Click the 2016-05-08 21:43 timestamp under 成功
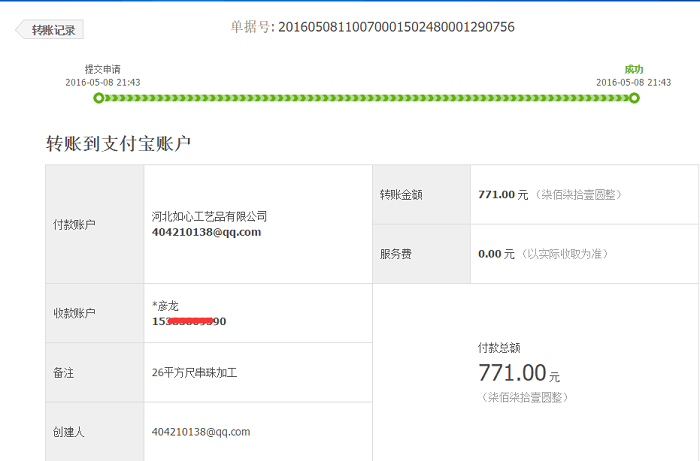This screenshot has width=700, height=461. pos(633,83)
